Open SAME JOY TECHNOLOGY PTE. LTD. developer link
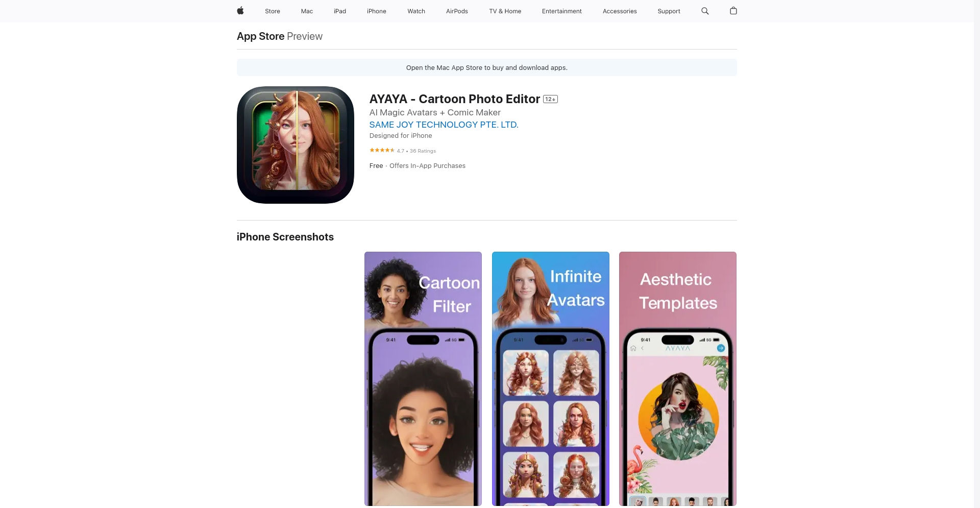The width and height of the screenshot is (980, 508). [x=444, y=125]
